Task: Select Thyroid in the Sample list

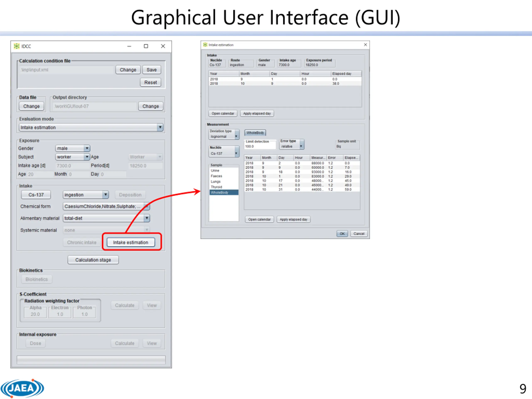Action: point(224,187)
